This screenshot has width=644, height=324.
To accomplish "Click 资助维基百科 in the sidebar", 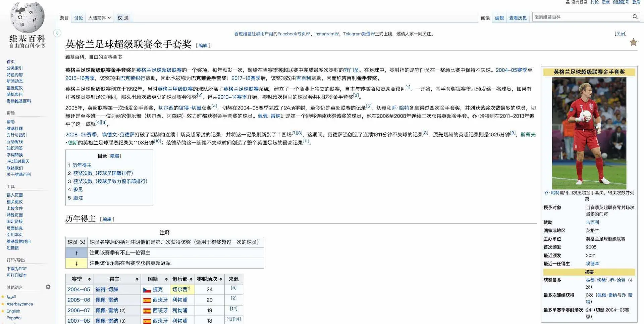I will [x=18, y=101].
